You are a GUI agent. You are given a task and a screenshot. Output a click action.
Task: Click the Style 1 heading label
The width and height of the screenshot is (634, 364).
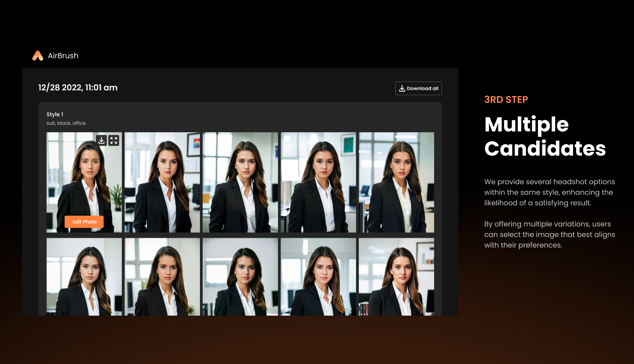(x=55, y=115)
